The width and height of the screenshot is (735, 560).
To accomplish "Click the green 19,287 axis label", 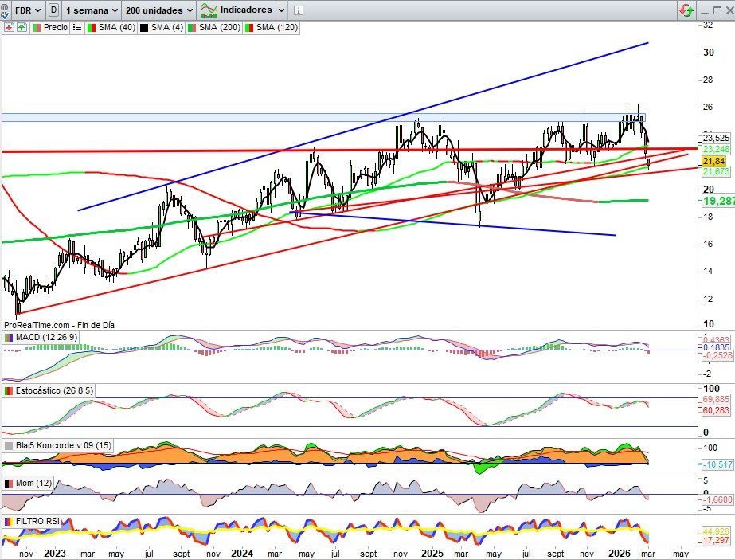I will point(718,202).
